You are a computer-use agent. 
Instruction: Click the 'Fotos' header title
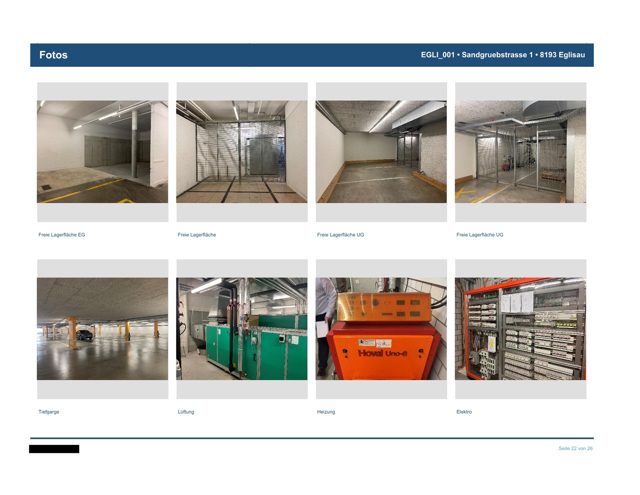click(x=53, y=55)
